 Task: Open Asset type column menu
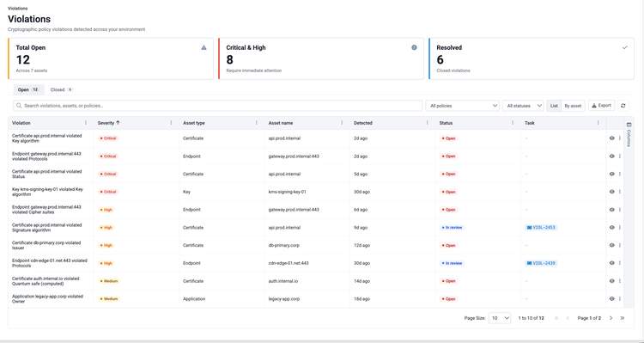[x=256, y=123]
